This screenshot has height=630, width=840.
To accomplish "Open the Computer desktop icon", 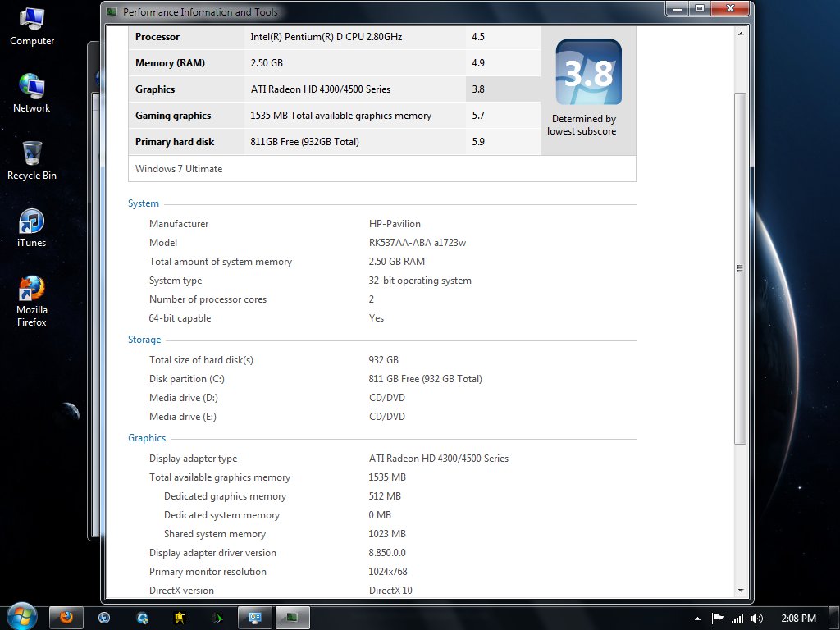I will point(32,25).
